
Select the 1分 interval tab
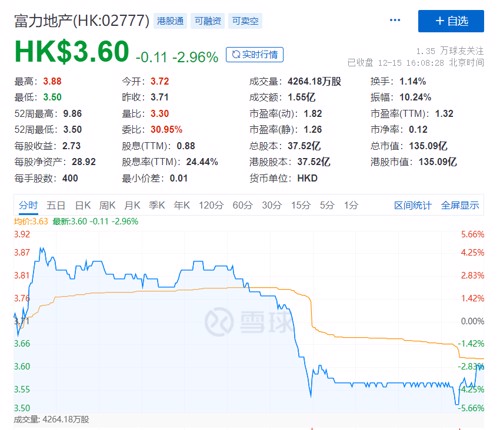click(351, 205)
